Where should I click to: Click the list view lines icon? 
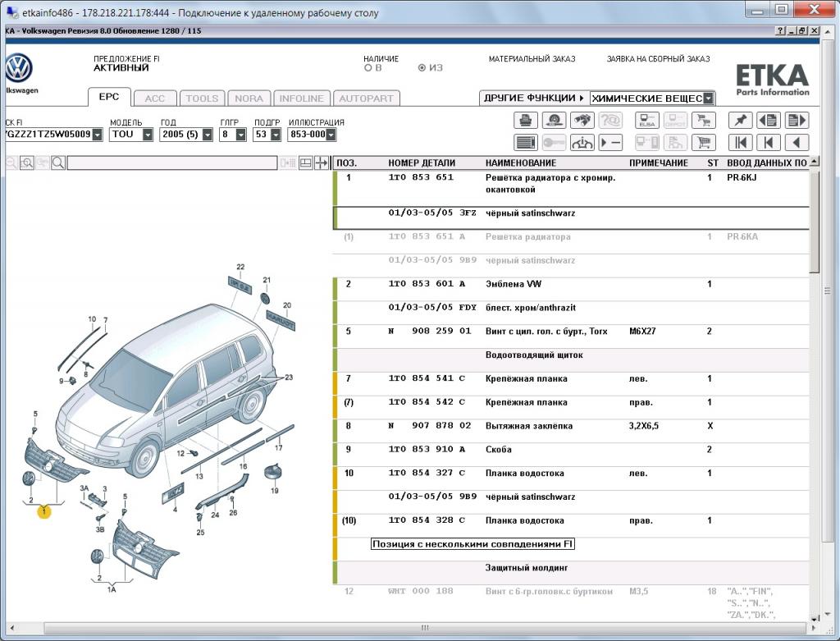click(x=526, y=143)
